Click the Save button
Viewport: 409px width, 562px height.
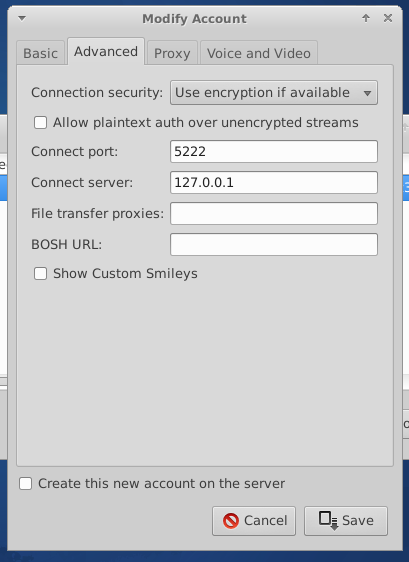pyautogui.click(x=346, y=521)
